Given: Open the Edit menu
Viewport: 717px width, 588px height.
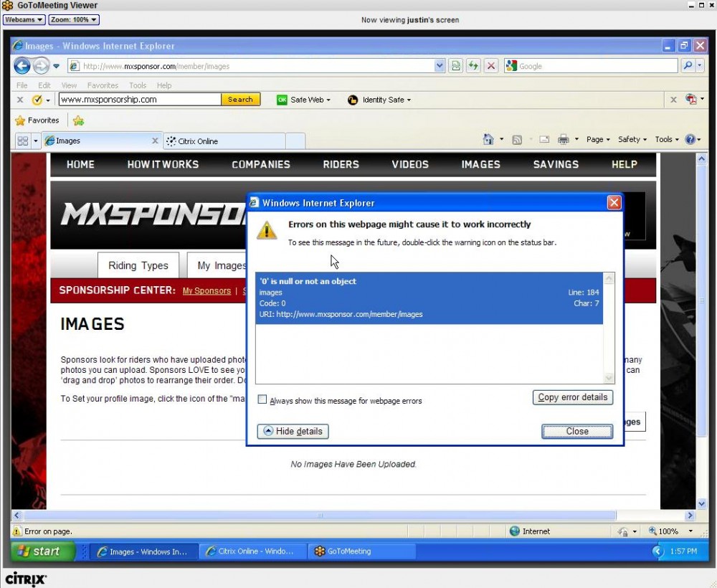Looking at the screenshot, I should [x=44, y=85].
